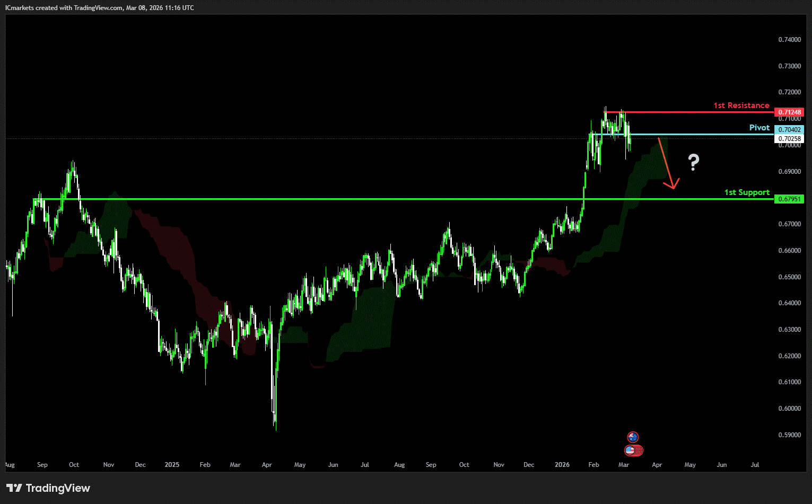The width and height of the screenshot is (812, 504).
Task: Click the white 0.70258 current price tag
Action: [789, 139]
